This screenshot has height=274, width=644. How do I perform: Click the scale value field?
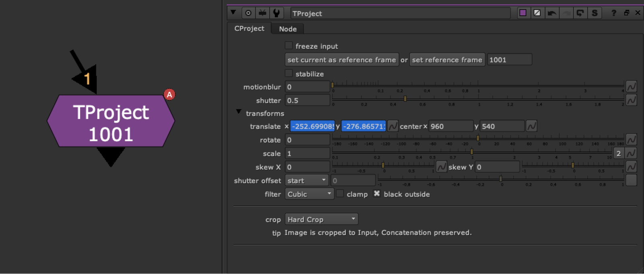[x=308, y=154]
